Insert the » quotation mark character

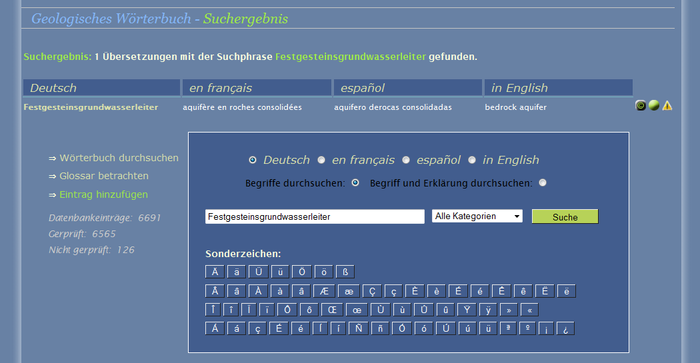pyautogui.click(x=508, y=310)
